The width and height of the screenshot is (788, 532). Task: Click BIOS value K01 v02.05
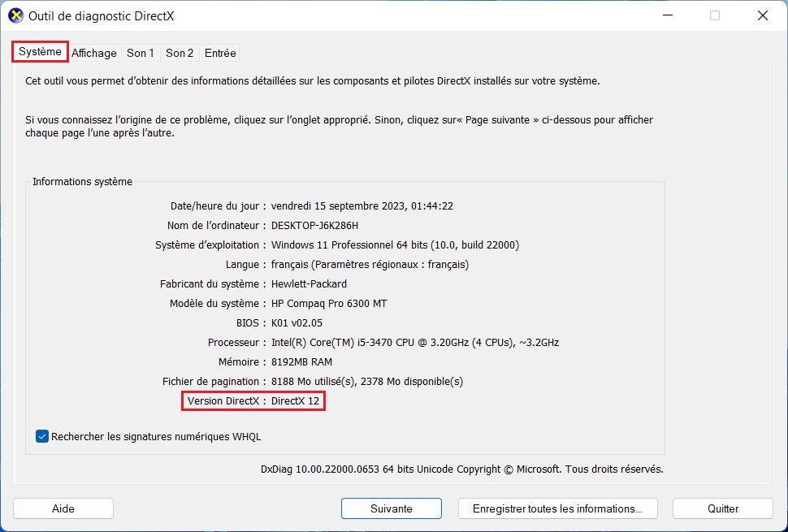tap(297, 323)
